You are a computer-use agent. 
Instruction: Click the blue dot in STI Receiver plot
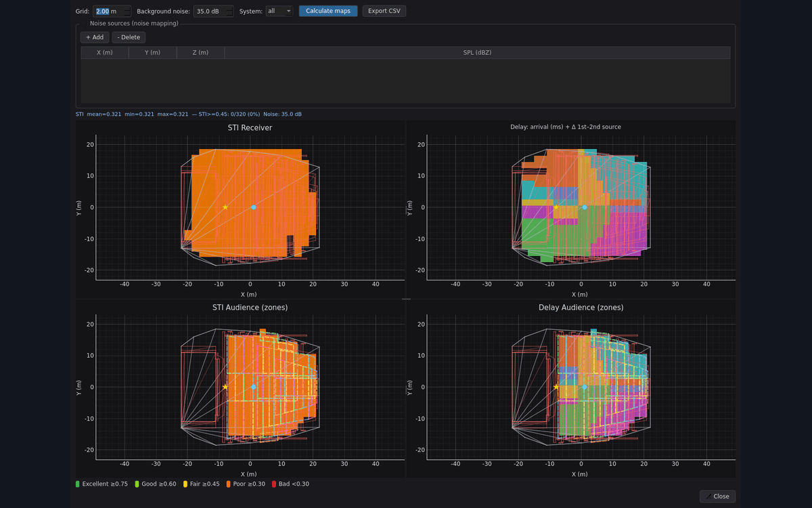point(254,207)
